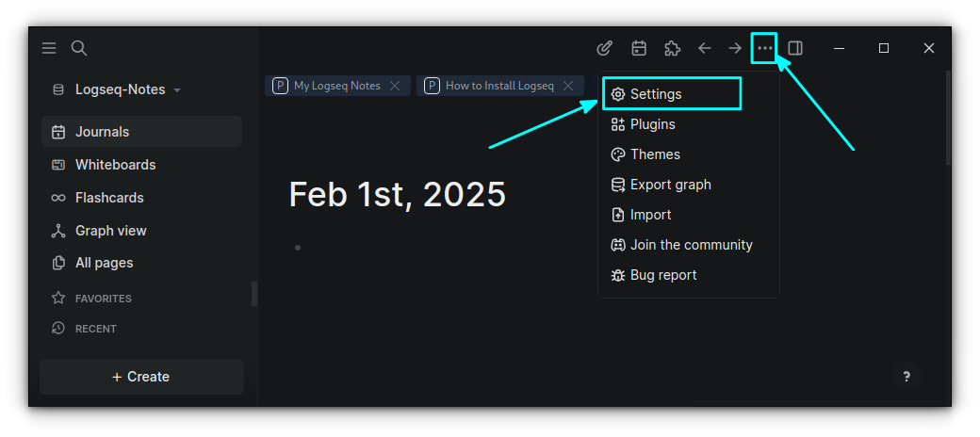Select Themes in the dropdown menu
Image resolution: width=980 pixels, height=437 pixels.
(655, 154)
